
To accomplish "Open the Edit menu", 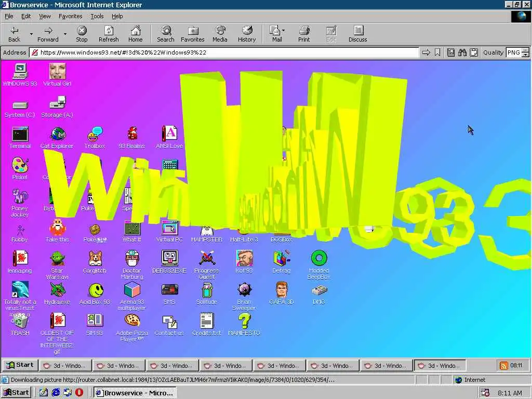I will click(x=26, y=16).
